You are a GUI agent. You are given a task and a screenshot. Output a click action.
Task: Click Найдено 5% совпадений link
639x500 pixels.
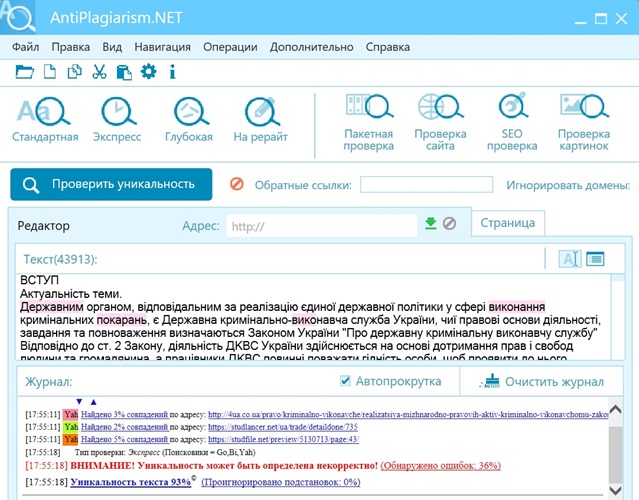[125, 439]
